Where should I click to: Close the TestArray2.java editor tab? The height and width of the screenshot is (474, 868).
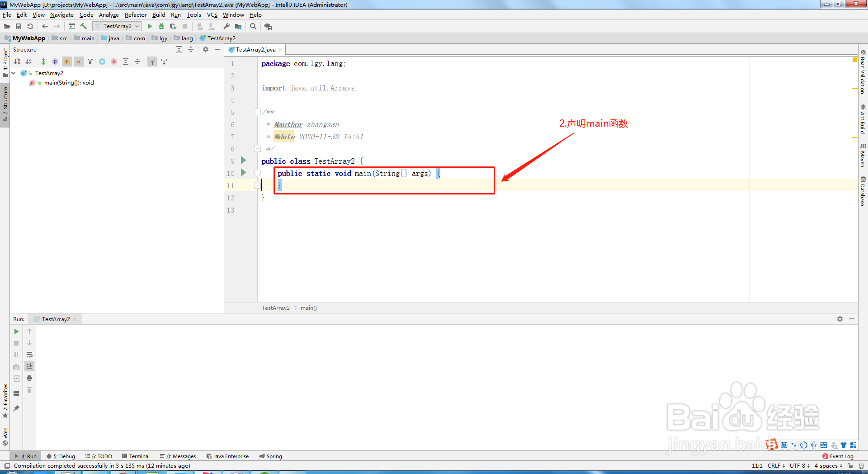pyautogui.click(x=280, y=50)
